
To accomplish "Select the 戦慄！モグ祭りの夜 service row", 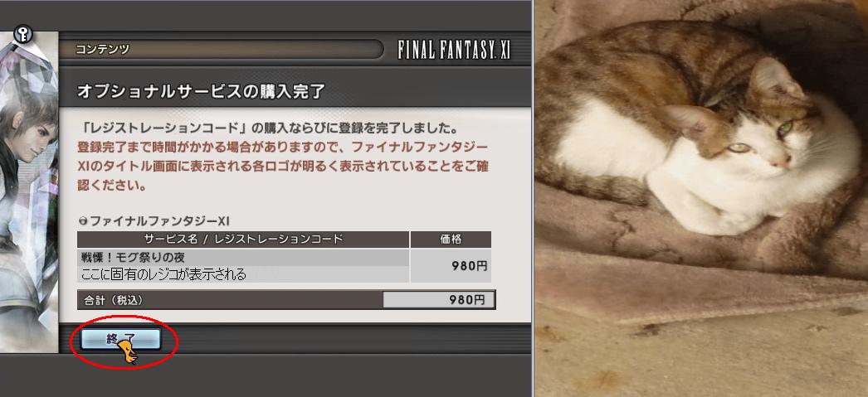I will pos(243,257).
